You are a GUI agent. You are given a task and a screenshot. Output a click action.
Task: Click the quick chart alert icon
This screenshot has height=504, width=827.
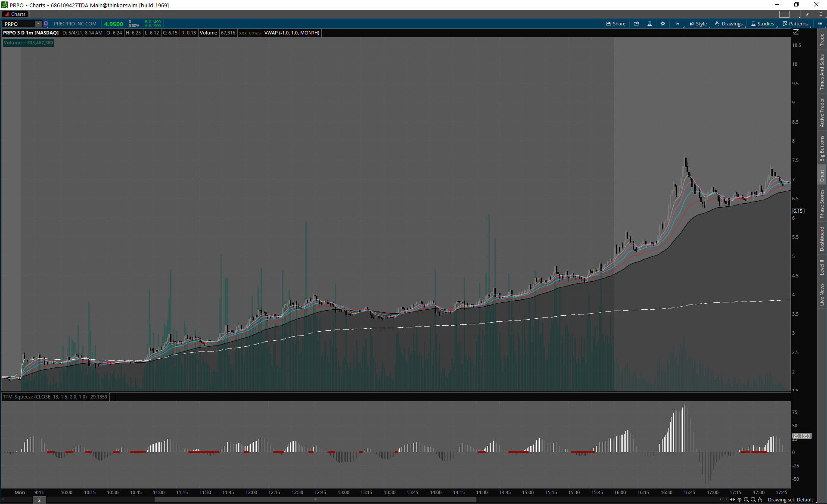[636, 24]
